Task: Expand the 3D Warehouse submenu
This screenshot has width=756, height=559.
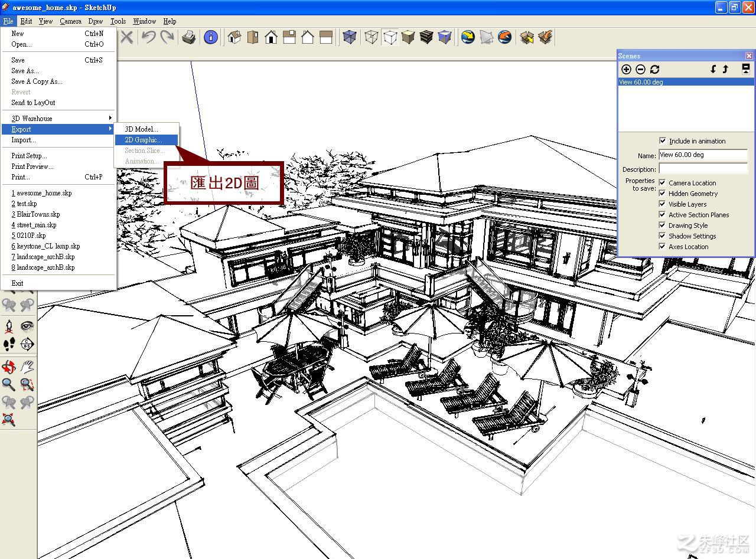Action: (58, 119)
